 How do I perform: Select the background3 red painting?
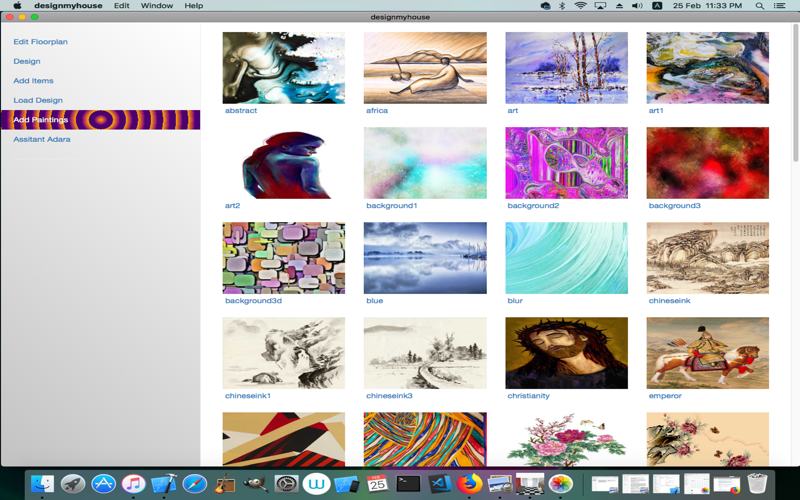click(708, 163)
